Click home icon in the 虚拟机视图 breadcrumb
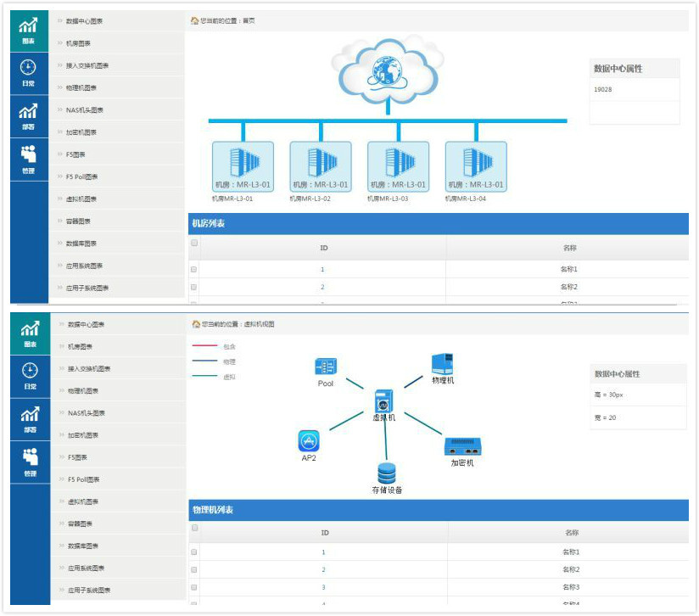This screenshot has width=699, height=616. 196,324
